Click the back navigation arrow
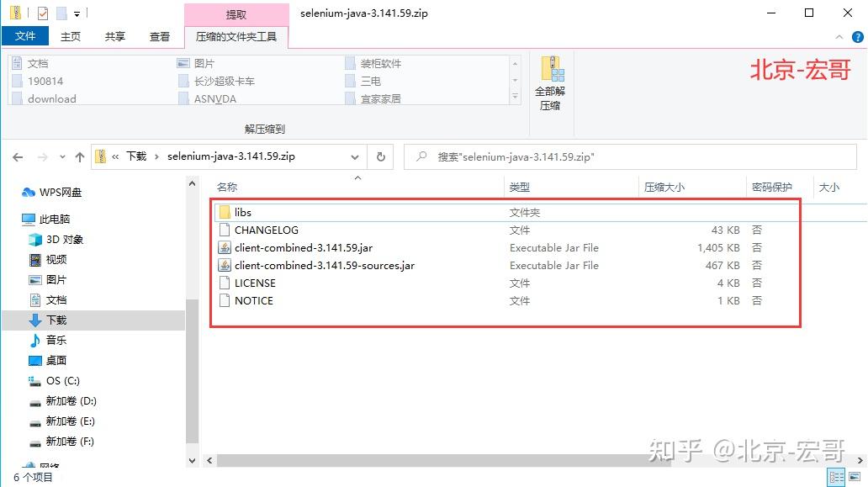The image size is (868, 487). pyautogui.click(x=18, y=156)
